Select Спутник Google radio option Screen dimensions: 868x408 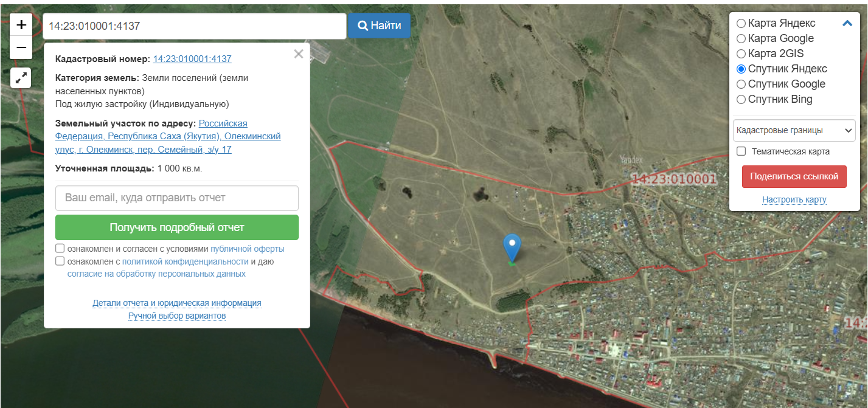(741, 84)
